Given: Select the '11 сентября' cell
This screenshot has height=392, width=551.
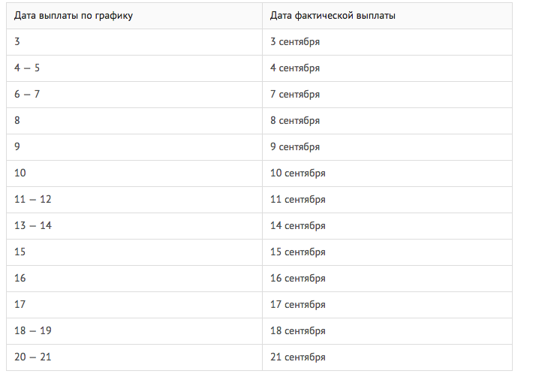Looking at the screenshot, I should click(387, 200).
